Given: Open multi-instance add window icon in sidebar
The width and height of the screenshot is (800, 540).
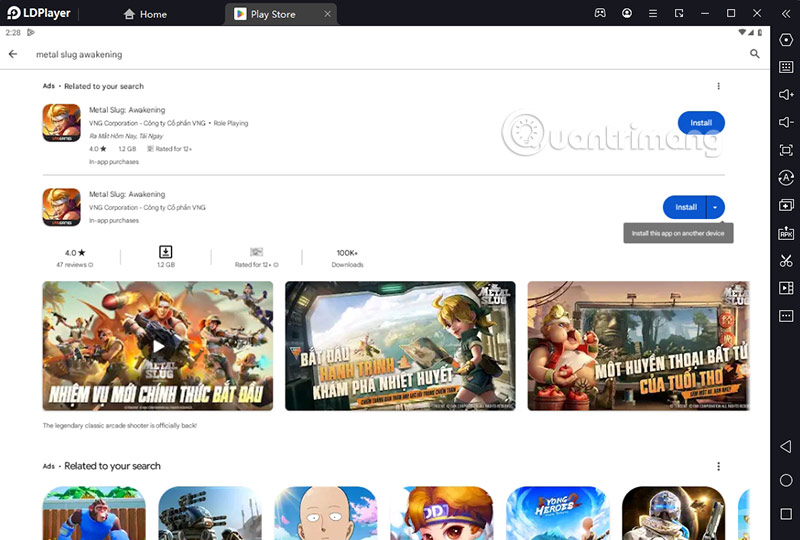Looking at the screenshot, I should coord(786,205).
